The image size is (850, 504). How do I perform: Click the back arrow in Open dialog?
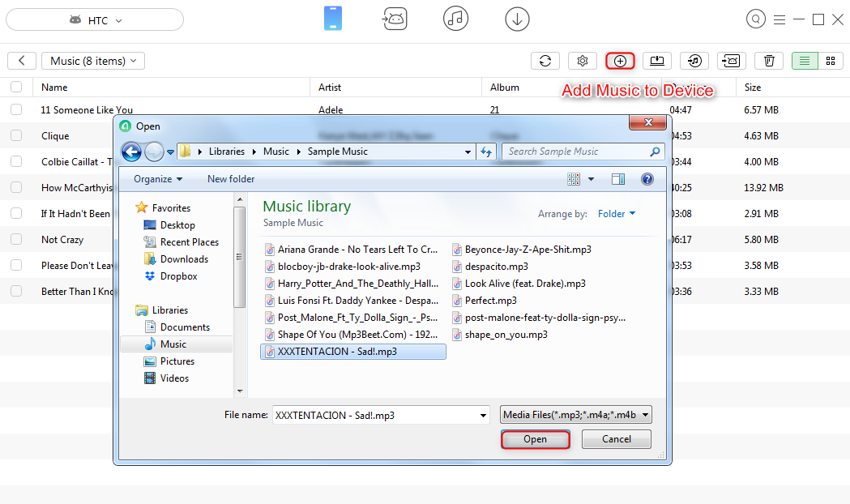132,152
